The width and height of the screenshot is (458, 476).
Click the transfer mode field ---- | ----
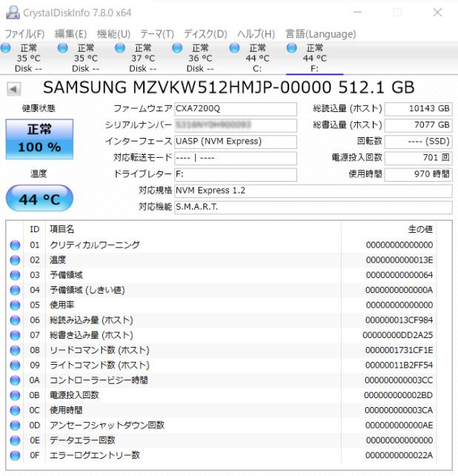coord(236,158)
